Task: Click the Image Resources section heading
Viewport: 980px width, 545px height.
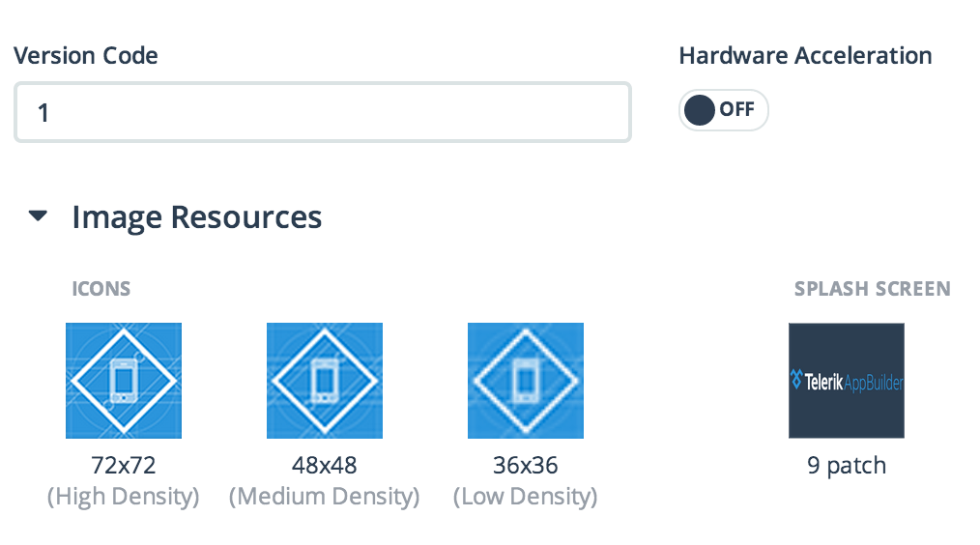Action: pos(196,216)
